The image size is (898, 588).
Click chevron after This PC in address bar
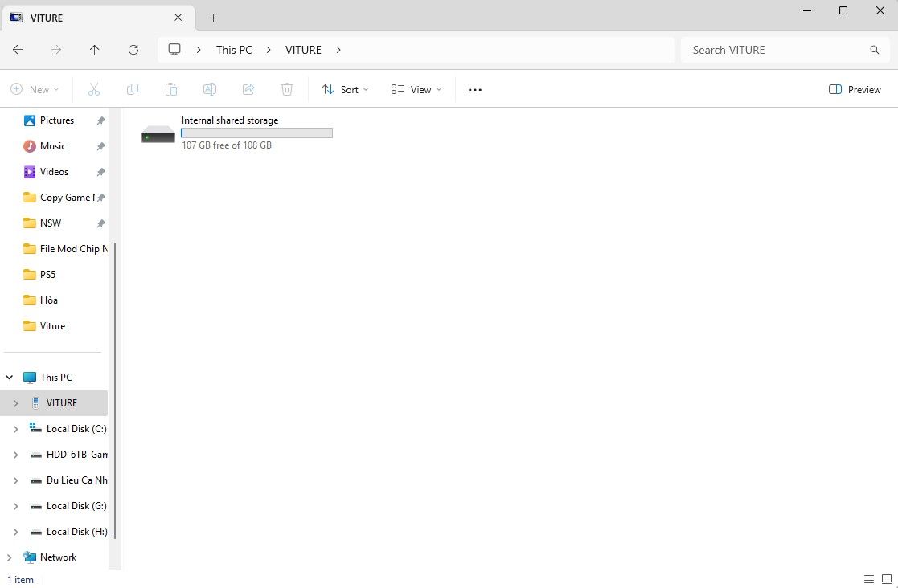(268, 50)
